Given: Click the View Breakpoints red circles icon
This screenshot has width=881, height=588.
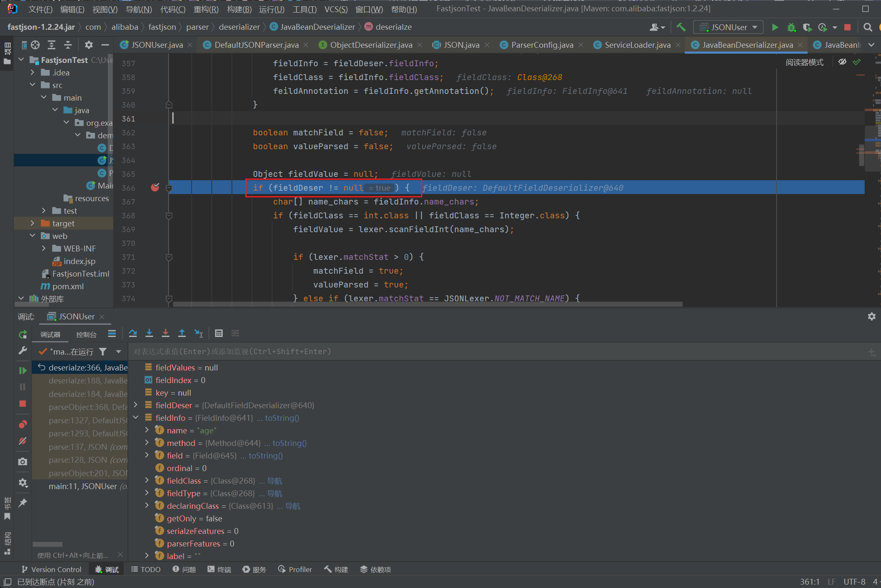Looking at the screenshot, I should (23, 424).
